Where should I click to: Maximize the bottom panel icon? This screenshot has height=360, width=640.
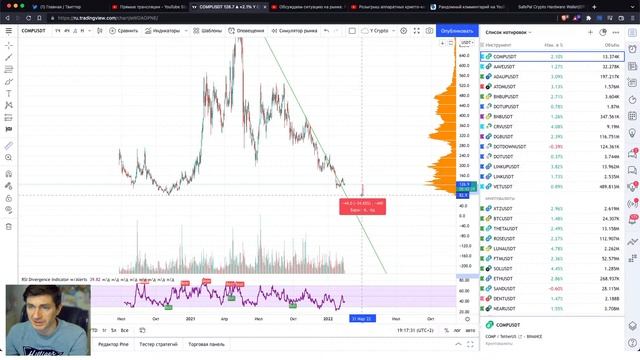click(470, 344)
